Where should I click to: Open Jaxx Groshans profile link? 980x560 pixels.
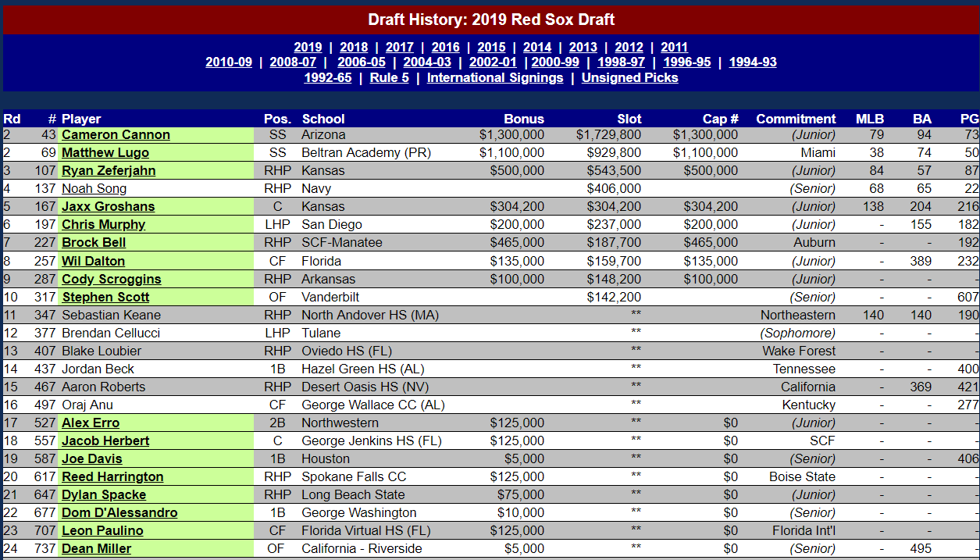[x=109, y=207]
